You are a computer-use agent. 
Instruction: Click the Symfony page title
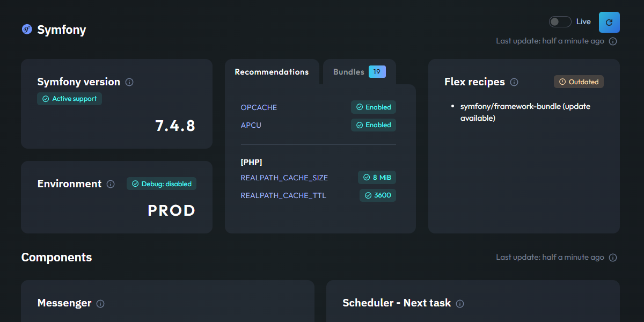pyautogui.click(x=62, y=30)
